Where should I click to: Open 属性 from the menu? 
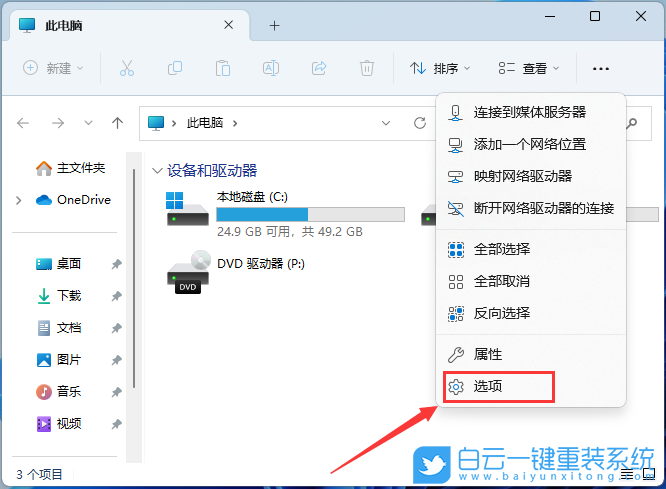pyautogui.click(x=531, y=354)
